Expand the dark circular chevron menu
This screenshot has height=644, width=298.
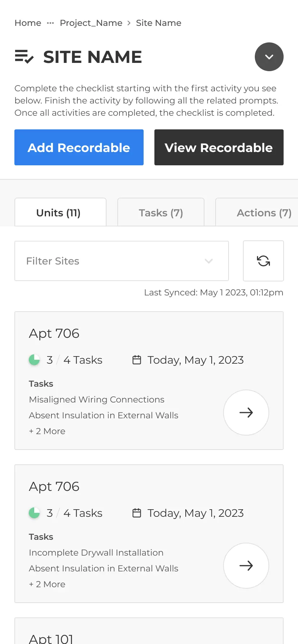coord(269,57)
